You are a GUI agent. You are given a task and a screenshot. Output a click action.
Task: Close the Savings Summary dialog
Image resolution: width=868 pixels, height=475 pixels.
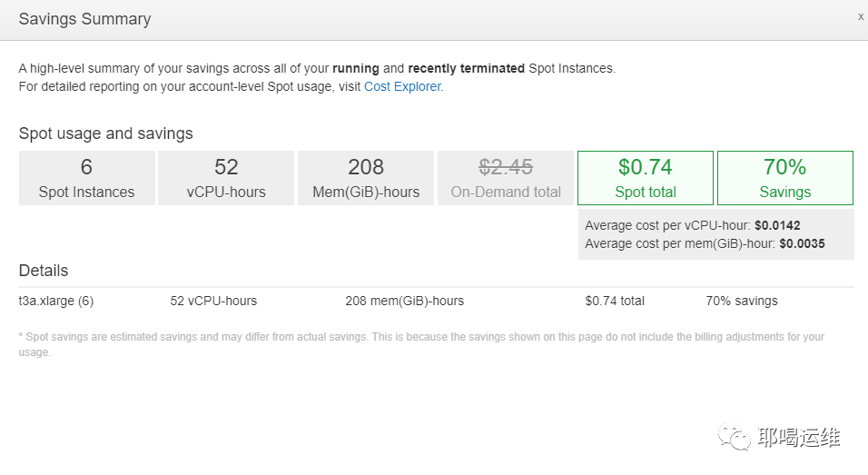coord(861,16)
